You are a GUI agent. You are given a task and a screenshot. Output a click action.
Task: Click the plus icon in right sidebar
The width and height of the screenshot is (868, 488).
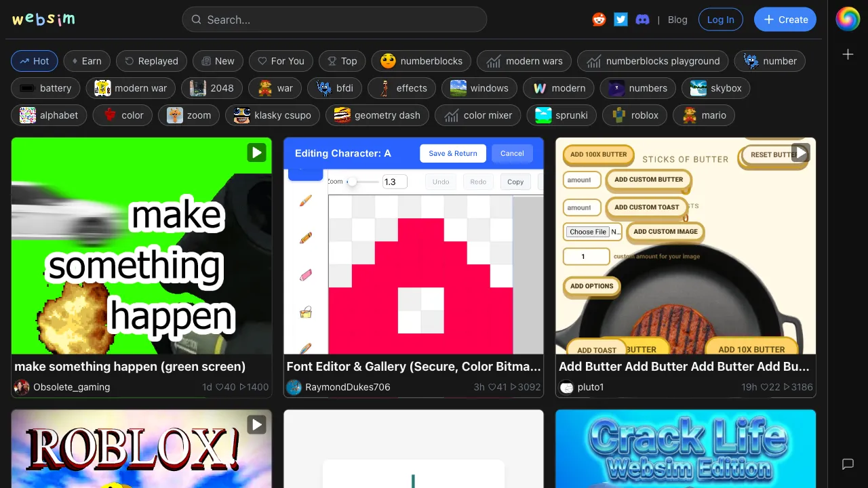(x=848, y=54)
